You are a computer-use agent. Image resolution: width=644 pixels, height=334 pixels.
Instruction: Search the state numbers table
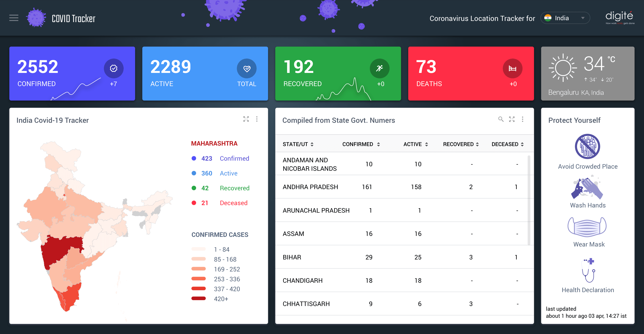[x=500, y=119]
